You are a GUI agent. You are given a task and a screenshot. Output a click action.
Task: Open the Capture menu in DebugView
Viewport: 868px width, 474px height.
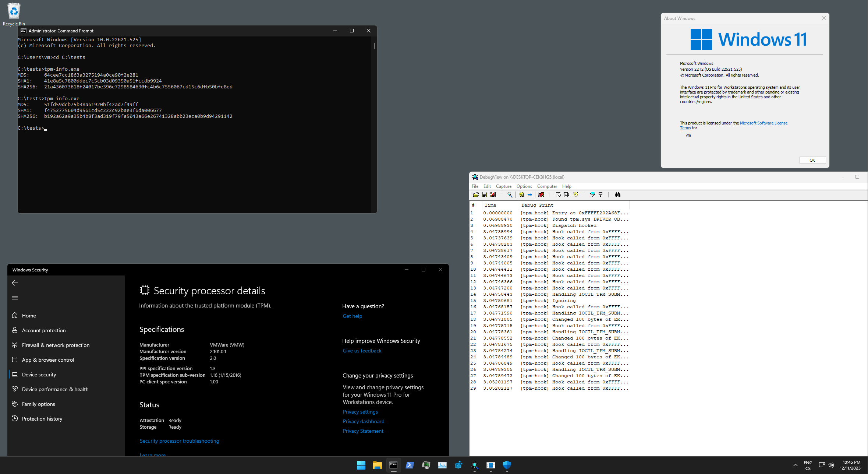click(x=503, y=186)
